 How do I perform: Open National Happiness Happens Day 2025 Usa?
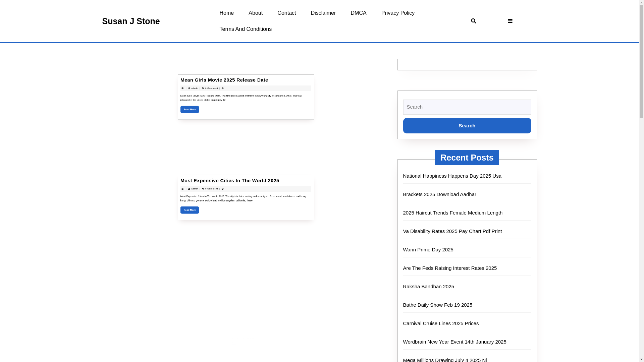[x=452, y=176]
